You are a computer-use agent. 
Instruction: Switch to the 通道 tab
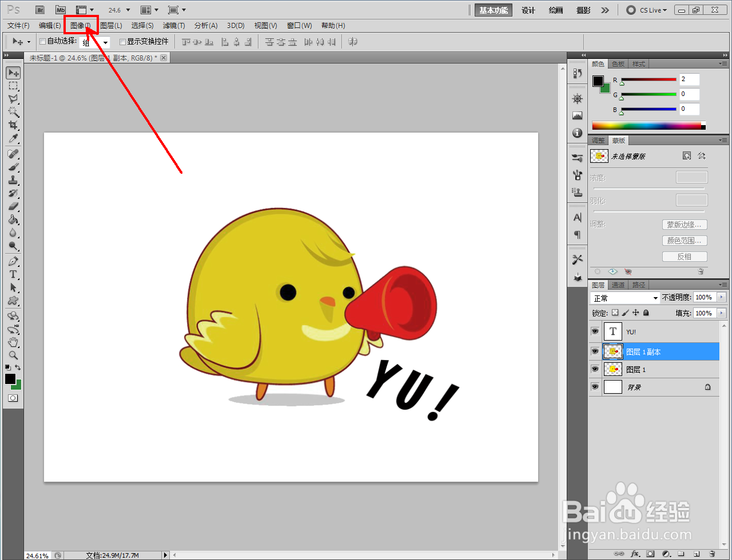[618, 285]
